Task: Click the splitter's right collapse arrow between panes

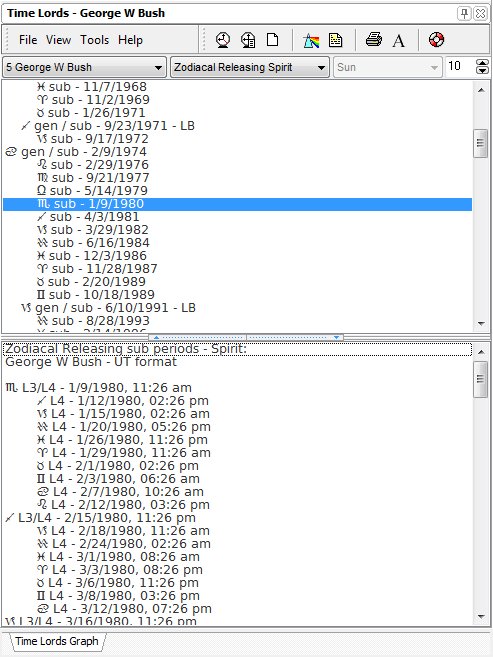Action: click(x=336, y=337)
